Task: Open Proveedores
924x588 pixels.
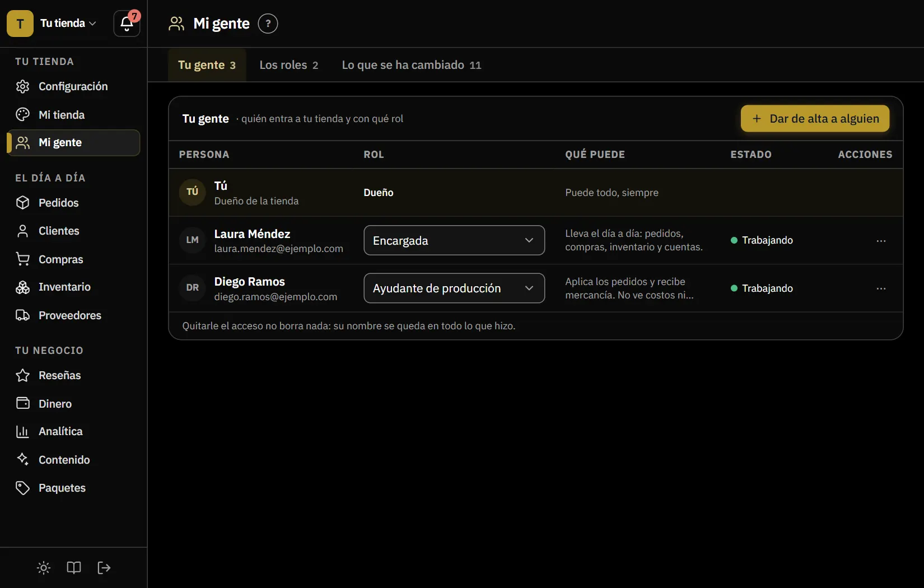Action: (x=73, y=315)
